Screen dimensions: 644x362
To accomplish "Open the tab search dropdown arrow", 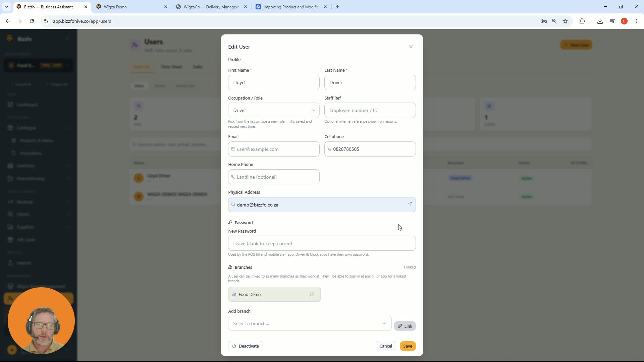I will [6, 7].
